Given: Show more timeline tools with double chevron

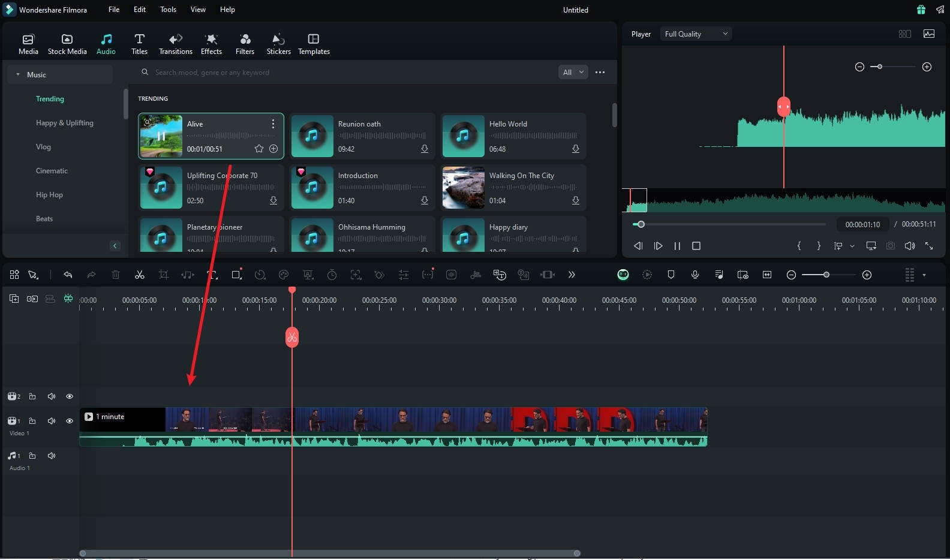Looking at the screenshot, I should [x=572, y=275].
